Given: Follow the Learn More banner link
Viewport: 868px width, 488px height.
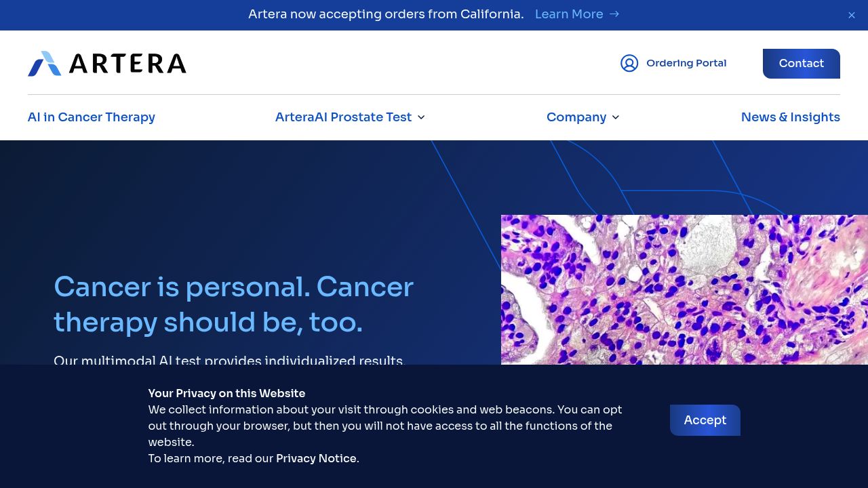Looking at the screenshot, I should click(569, 14).
